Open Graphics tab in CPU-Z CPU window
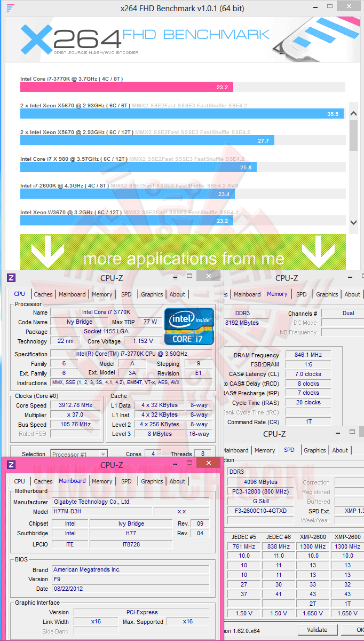 click(152, 294)
